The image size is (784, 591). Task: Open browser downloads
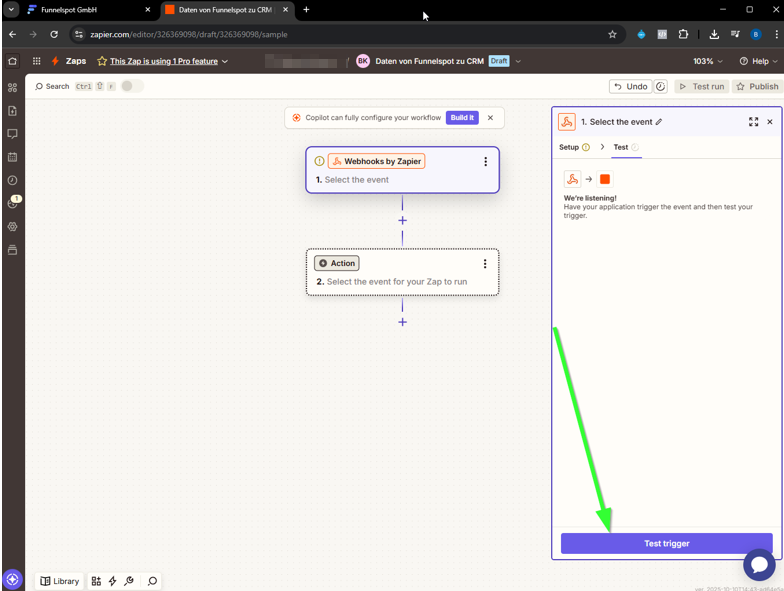point(714,34)
